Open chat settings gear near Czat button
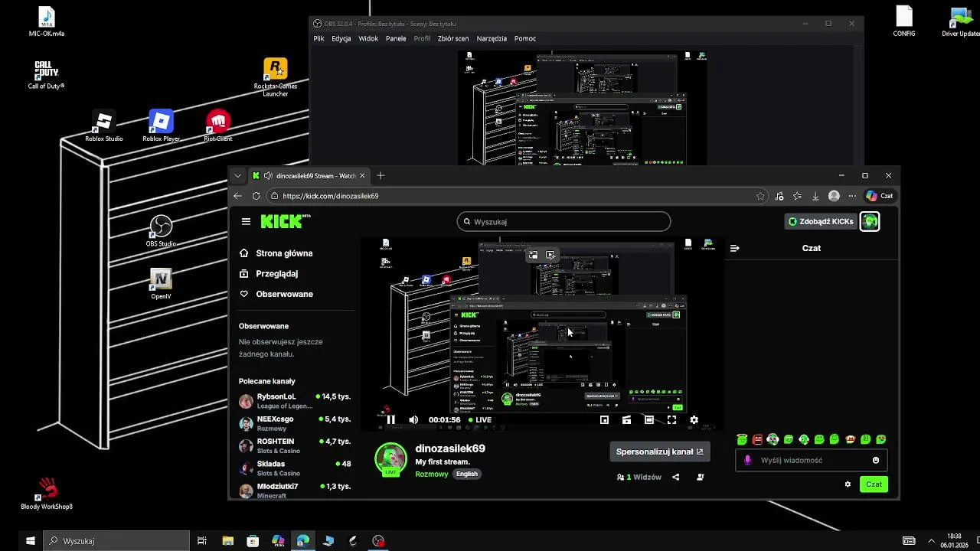Viewport: 980px width, 551px height. 848,484
